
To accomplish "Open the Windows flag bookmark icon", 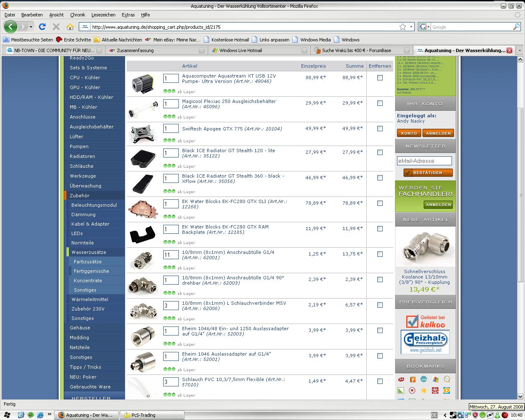I will tap(435, 379).
